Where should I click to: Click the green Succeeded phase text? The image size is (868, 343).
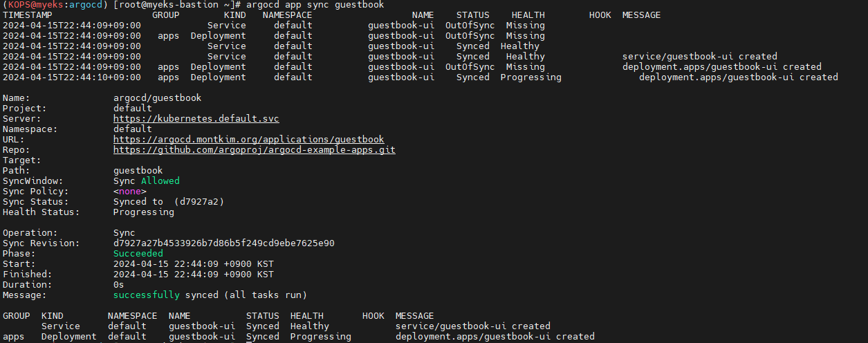138,254
